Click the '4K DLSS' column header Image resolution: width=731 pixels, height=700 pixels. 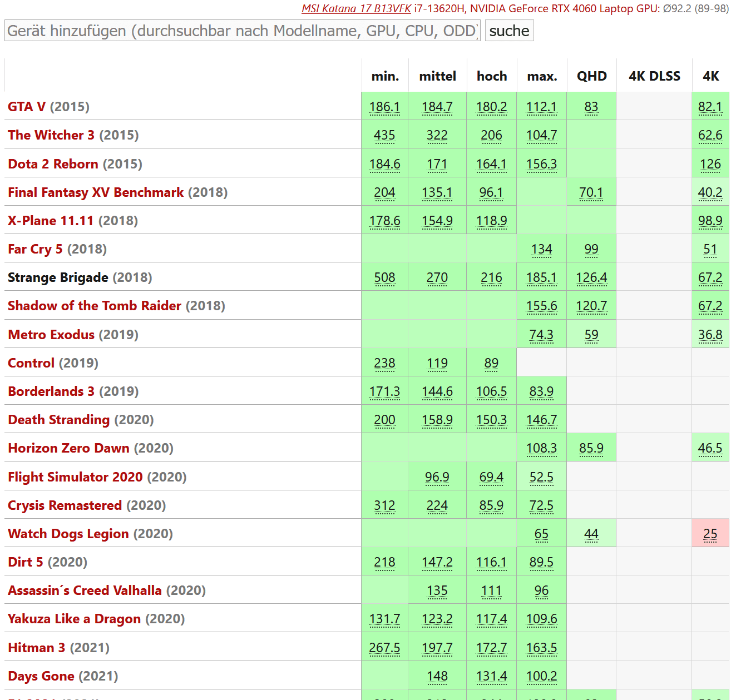tap(654, 76)
